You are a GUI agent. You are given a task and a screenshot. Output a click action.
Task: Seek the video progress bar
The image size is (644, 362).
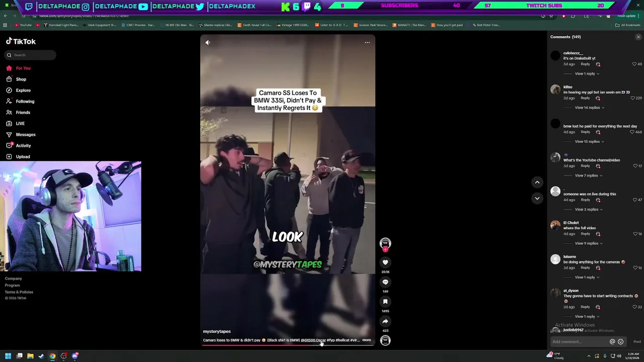(288, 345)
